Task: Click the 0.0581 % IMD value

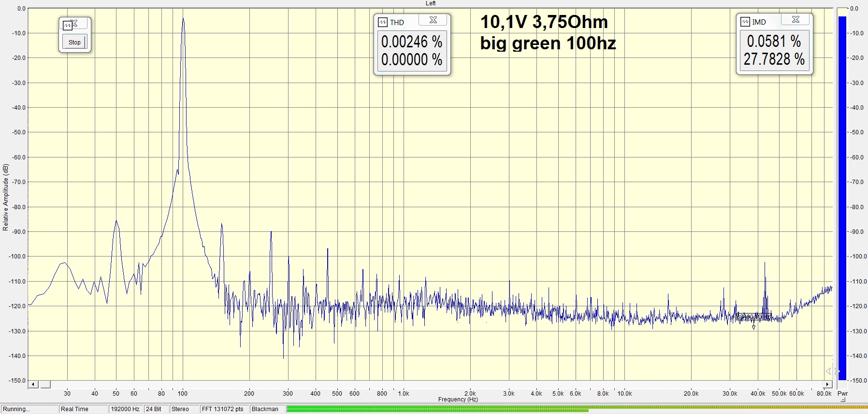Action: 774,41
